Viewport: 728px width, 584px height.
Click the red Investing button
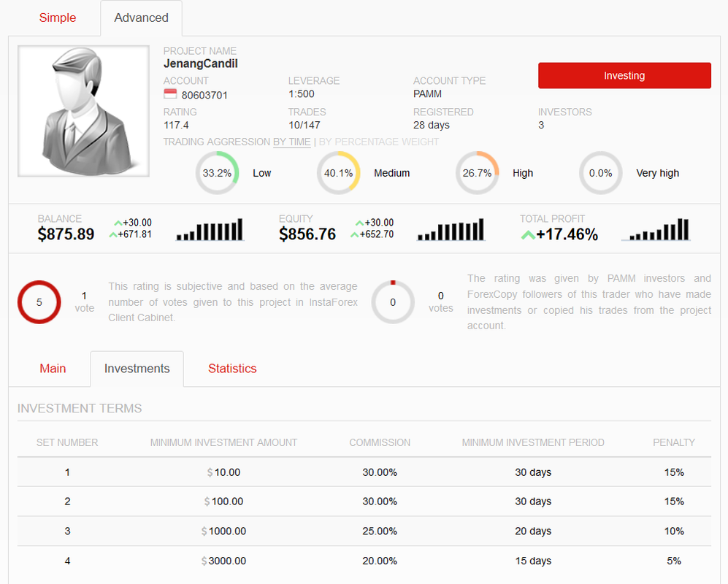tap(624, 76)
